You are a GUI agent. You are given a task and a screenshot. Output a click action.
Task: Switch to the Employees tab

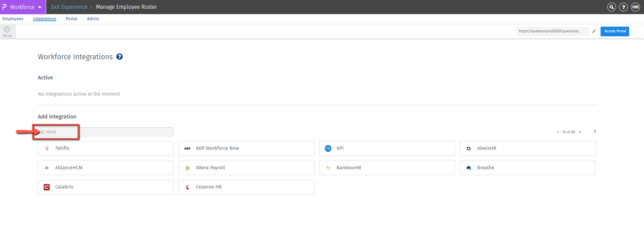[13, 19]
